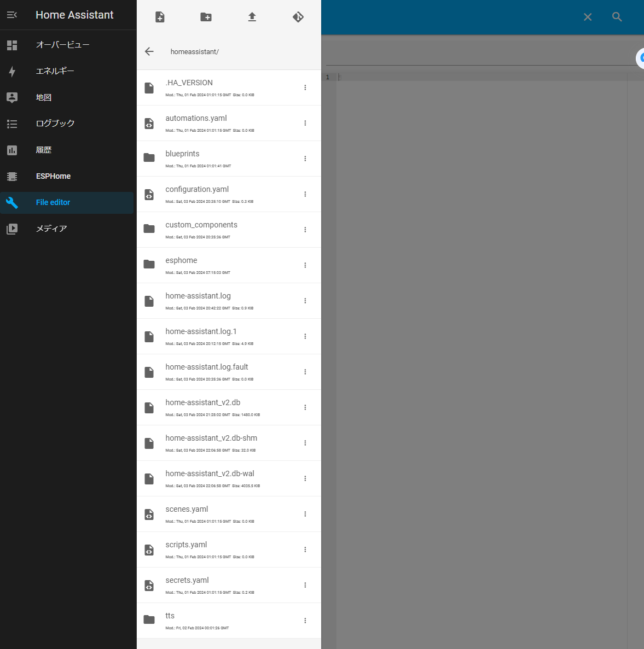The width and height of the screenshot is (644, 649).
Task: Click the new file icon
Action: click(160, 17)
